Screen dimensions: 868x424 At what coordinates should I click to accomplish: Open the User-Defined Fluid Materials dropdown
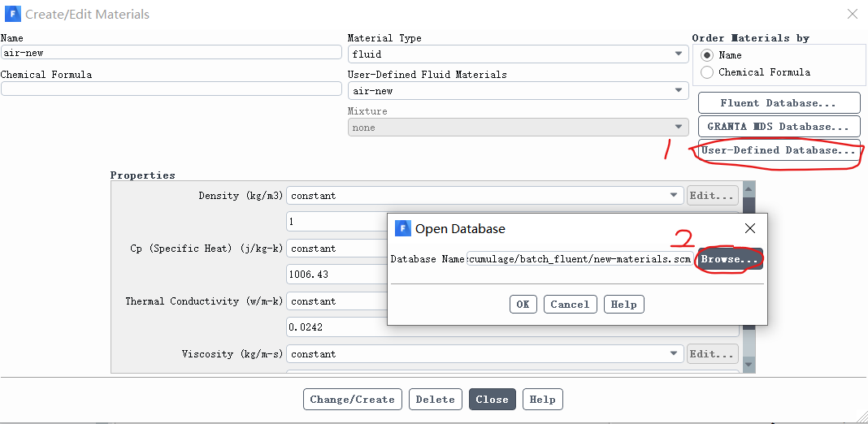(518, 91)
